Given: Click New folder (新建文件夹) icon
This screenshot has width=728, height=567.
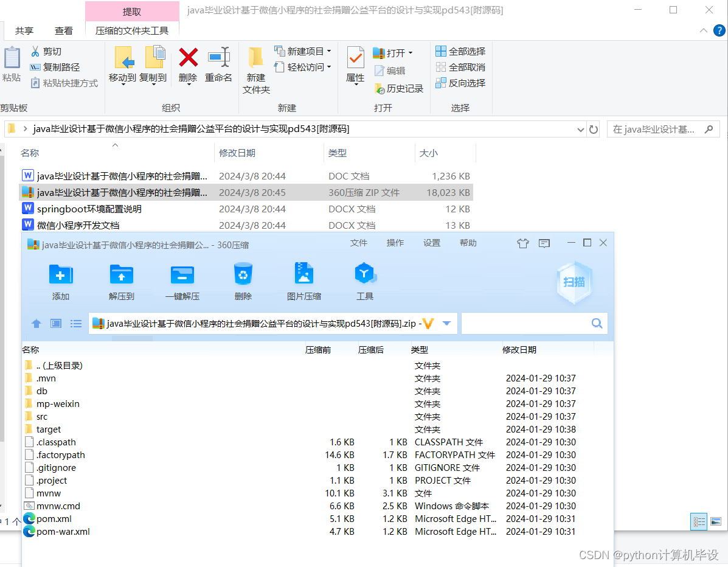Looking at the screenshot, I should [x=255, y=58].
